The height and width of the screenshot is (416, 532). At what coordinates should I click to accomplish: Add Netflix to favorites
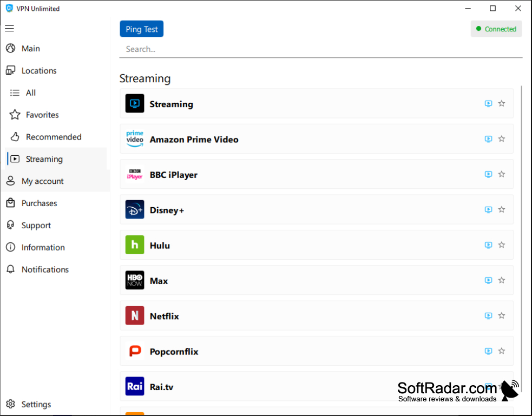point(502,315)
